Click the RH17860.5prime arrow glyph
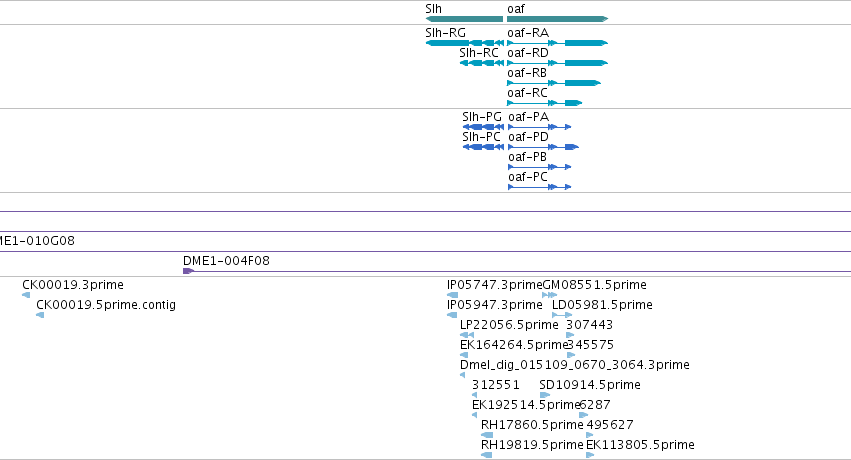Screen dimensions: 851x460 (487, 435)
